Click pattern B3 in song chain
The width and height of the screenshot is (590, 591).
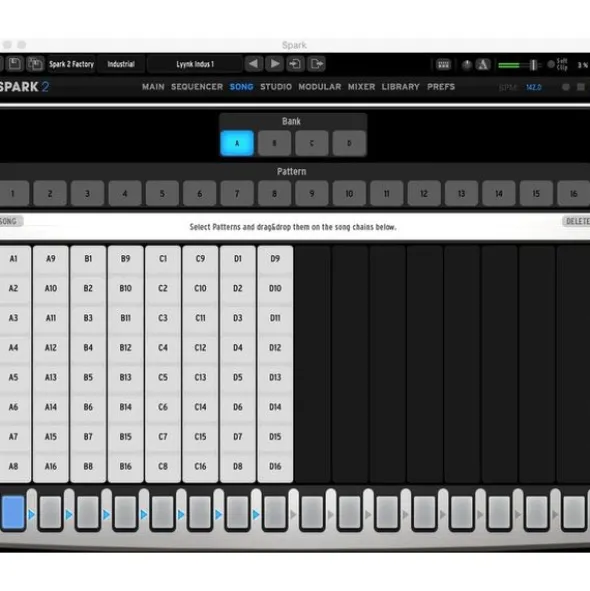(88, 318)
